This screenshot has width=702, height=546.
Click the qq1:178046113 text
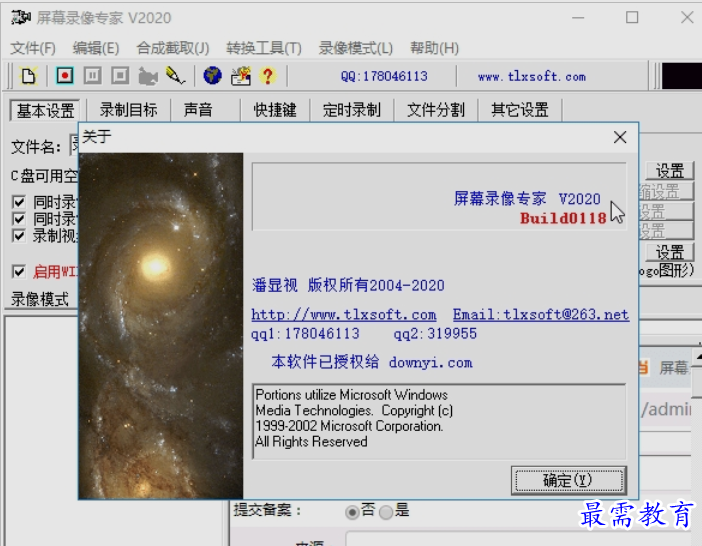[305, 333]
